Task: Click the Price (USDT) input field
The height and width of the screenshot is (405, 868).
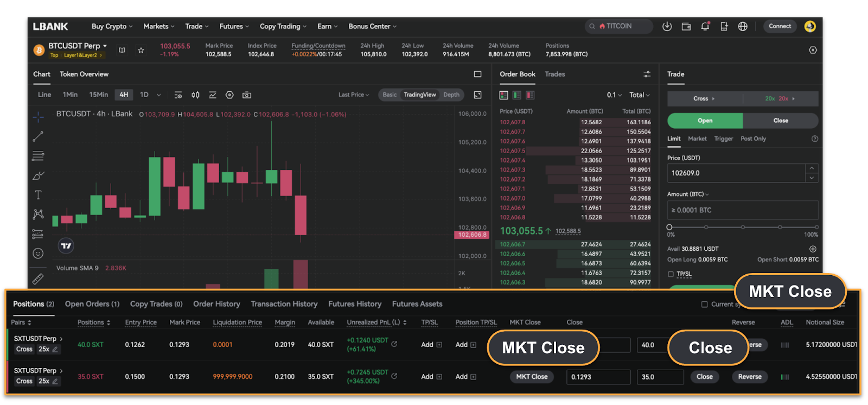Action: 736,173
